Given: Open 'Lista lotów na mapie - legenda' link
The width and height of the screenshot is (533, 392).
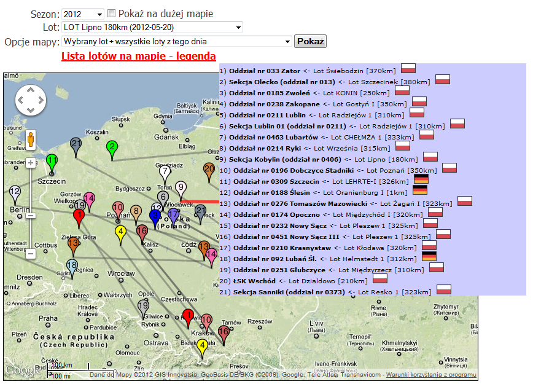Looking at the screenshot, I should coord(138,56).
